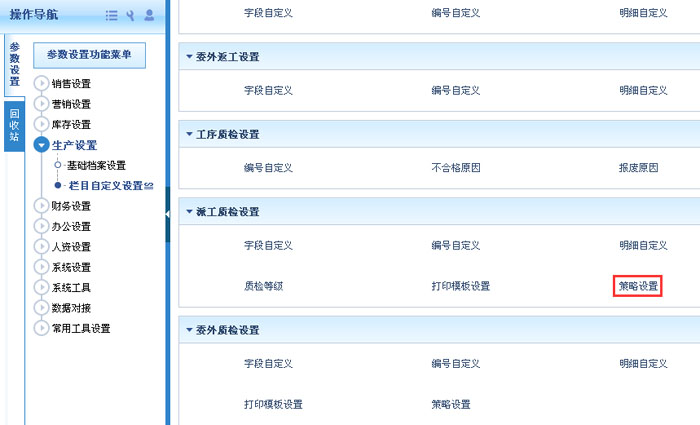The height and width of the screenshot is (425, 700).
Task: Switch to the 回收站 vertical tab
Action: [x=14, y=125]
